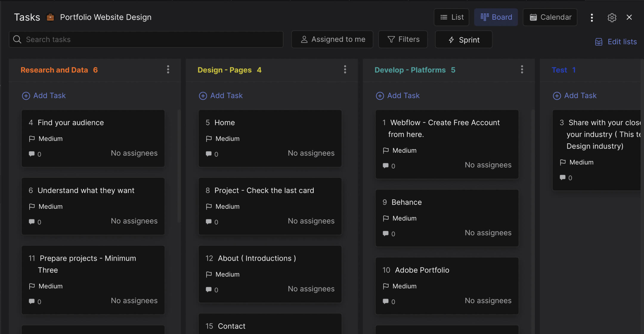This screenshot has height=334, width=644.
Task: Click the Sprint lightning bolt icon
Action: click(451, 40)
